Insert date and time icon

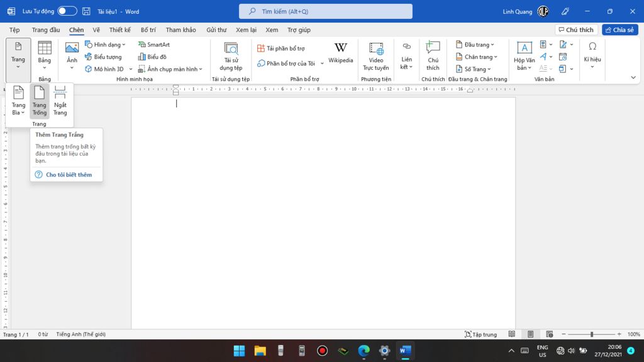click(563, 57)
